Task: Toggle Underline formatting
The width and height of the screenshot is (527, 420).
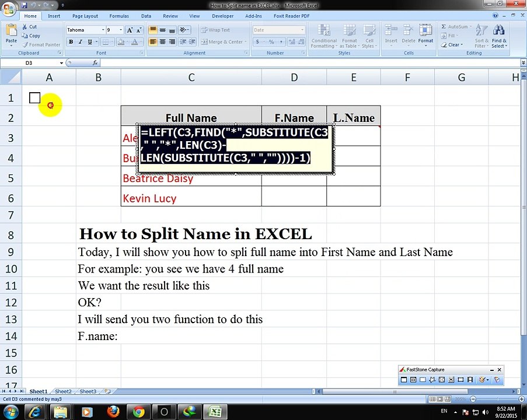Action: (90, 41)
